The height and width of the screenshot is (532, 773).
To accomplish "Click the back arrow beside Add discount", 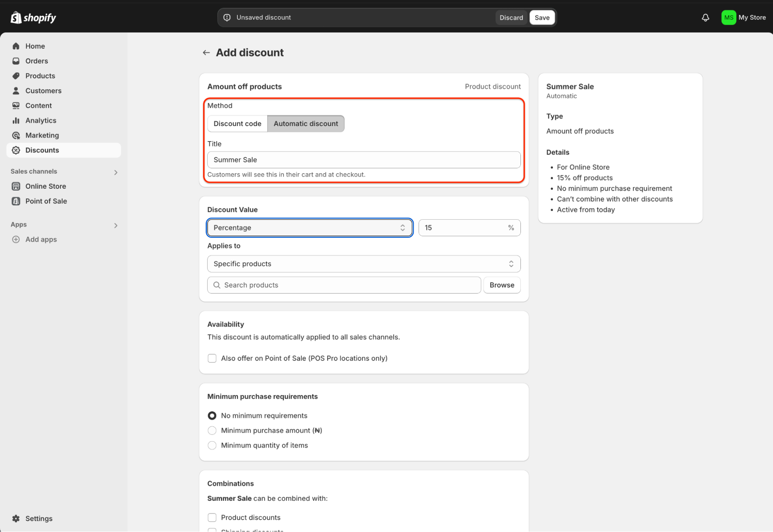I will [206, 53].
